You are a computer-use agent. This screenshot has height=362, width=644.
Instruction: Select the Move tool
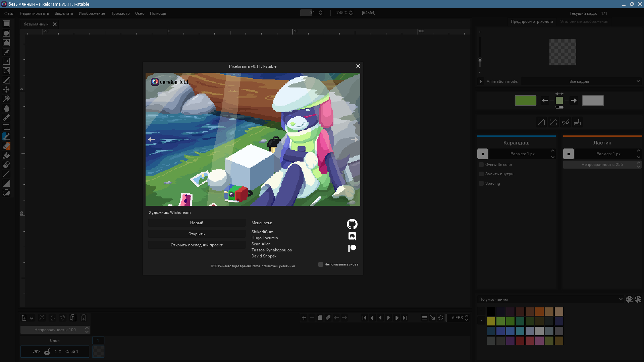(6, 89)
